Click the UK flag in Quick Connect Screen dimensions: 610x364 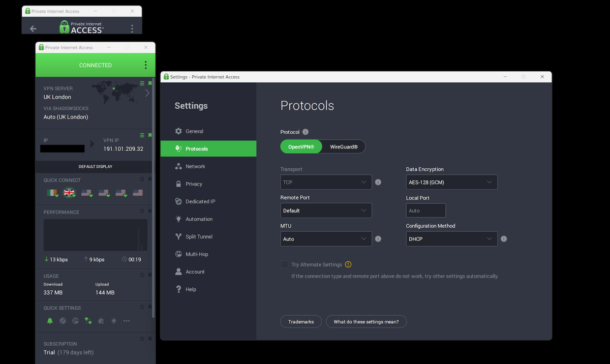69,193
